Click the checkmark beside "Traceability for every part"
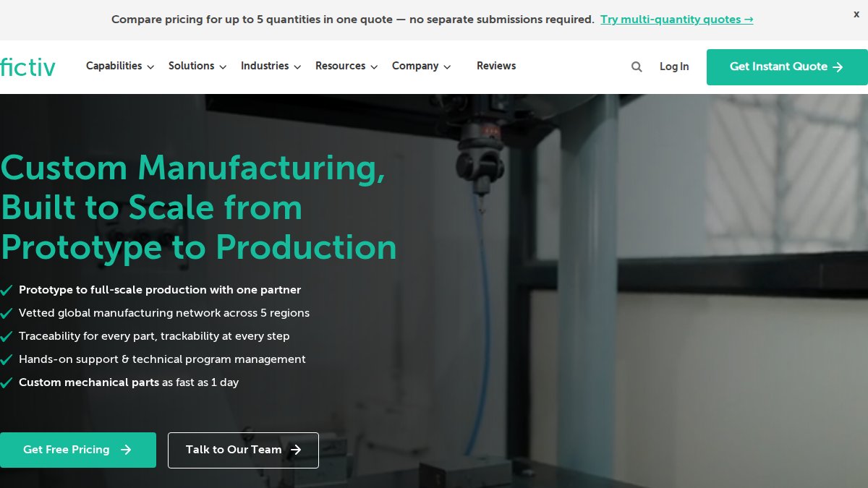Viewport: 868px width, 488px height. (x=7, y=337)
